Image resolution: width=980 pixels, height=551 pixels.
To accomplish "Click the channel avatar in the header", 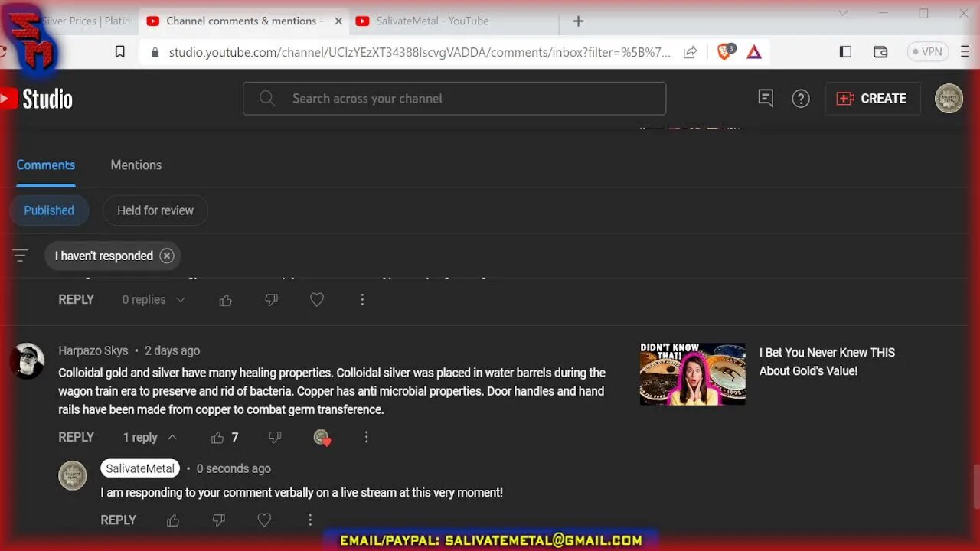I will pyautogui.click(x=949, y=99).
